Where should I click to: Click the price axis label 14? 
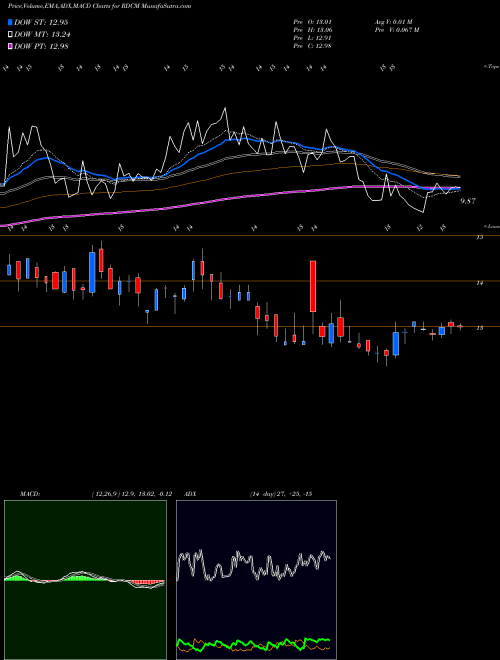click(x=479, y=283)
